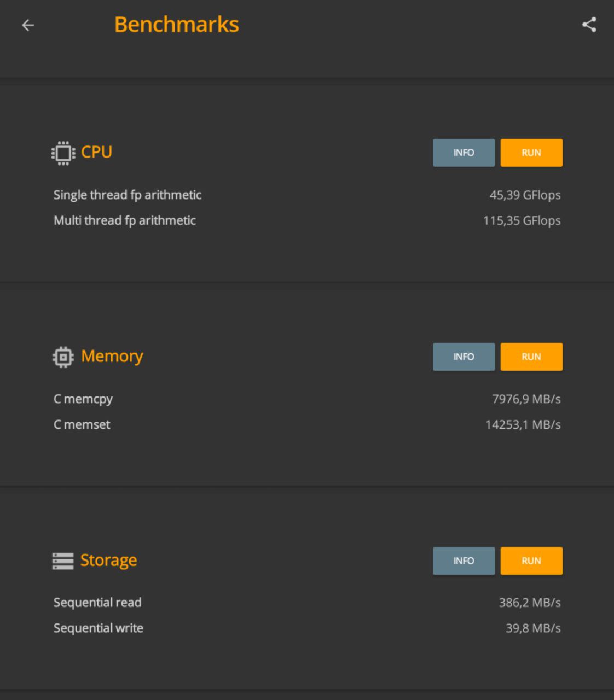Click the Memory section heading
The height and width of the screenshot is (700, 614).
pyautogui.click(x=112, y=357)
